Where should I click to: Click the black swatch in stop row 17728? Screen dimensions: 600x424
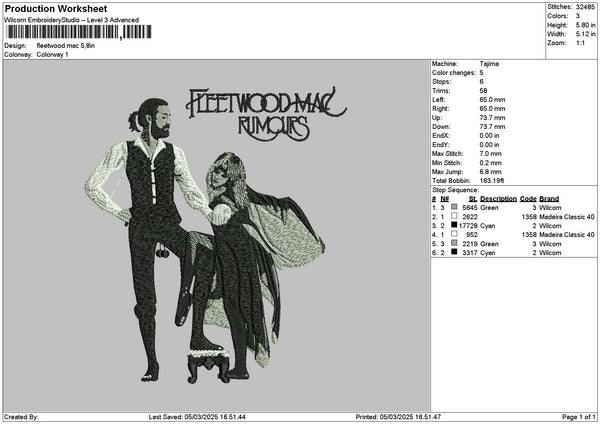[x=454, y=225]
